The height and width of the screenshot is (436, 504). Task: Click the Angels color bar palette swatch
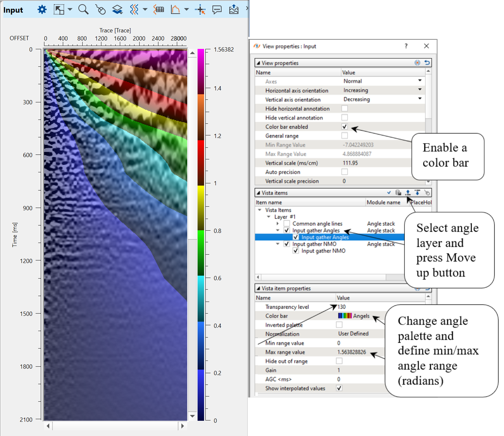pos(345,316)
